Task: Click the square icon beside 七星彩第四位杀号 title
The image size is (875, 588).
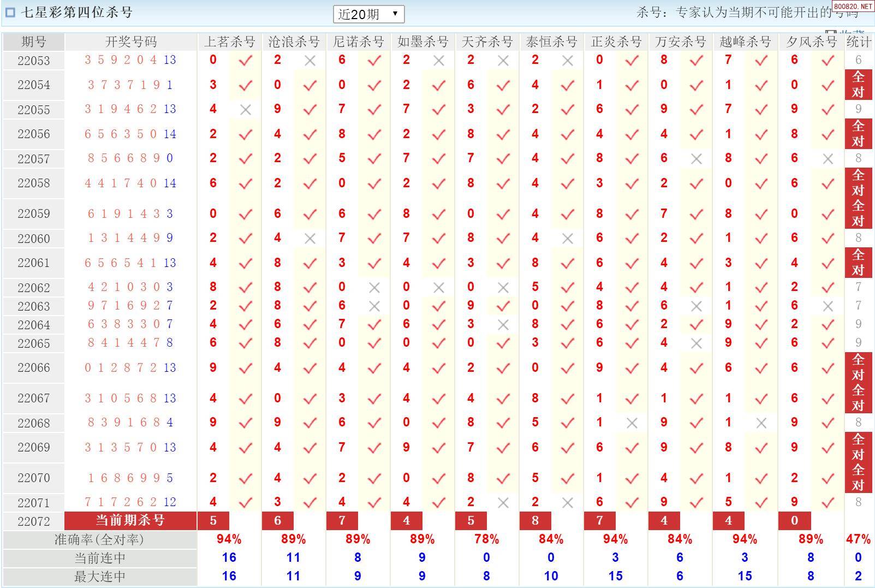Action: (10, 13)
